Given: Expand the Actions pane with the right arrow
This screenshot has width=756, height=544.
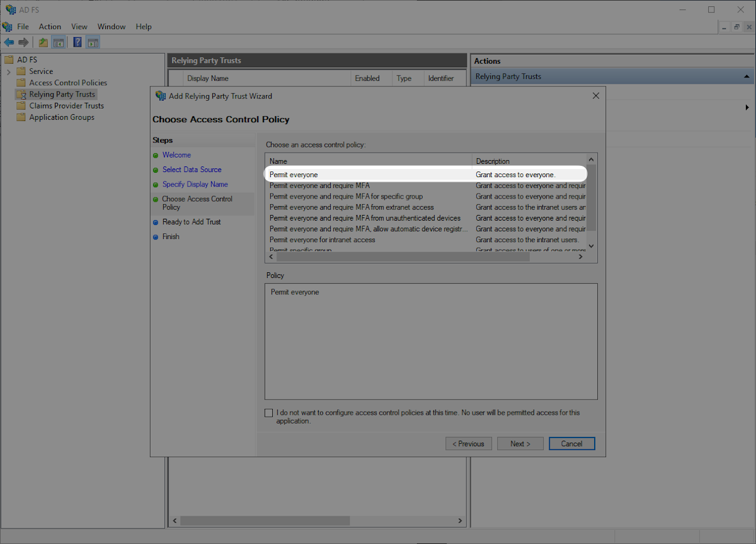Looking at the screenshot, I should [x=747, y=107].
